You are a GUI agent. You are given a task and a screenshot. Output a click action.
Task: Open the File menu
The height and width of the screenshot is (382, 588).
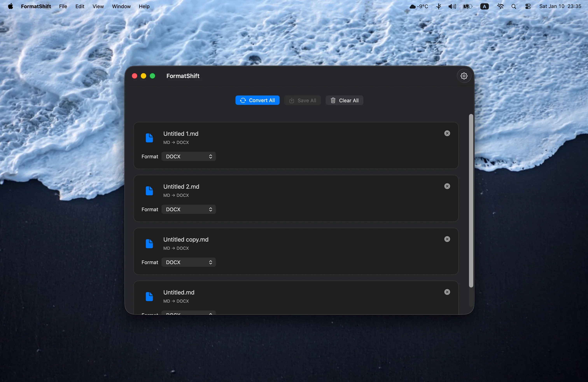click(x=63, y=6)
